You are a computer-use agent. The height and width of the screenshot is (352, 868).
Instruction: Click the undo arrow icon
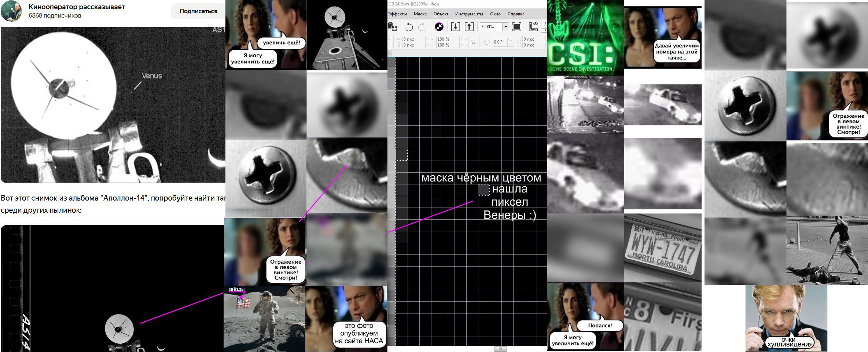point(409,27)
